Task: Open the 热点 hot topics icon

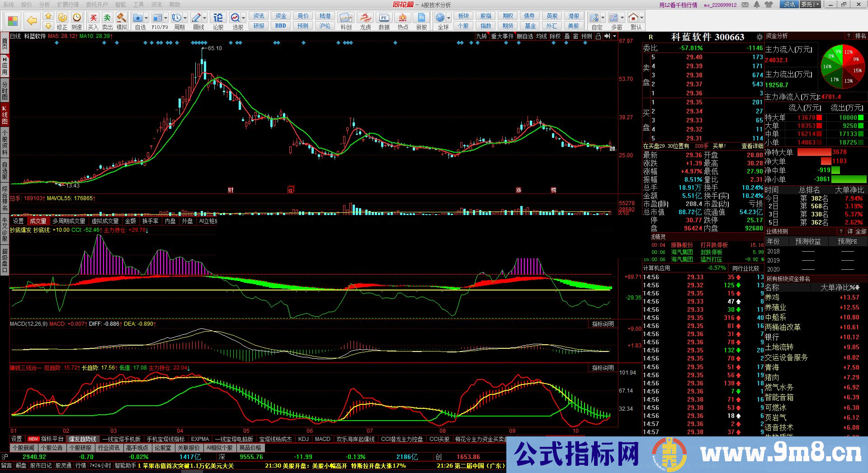Action: click(402, 18)
